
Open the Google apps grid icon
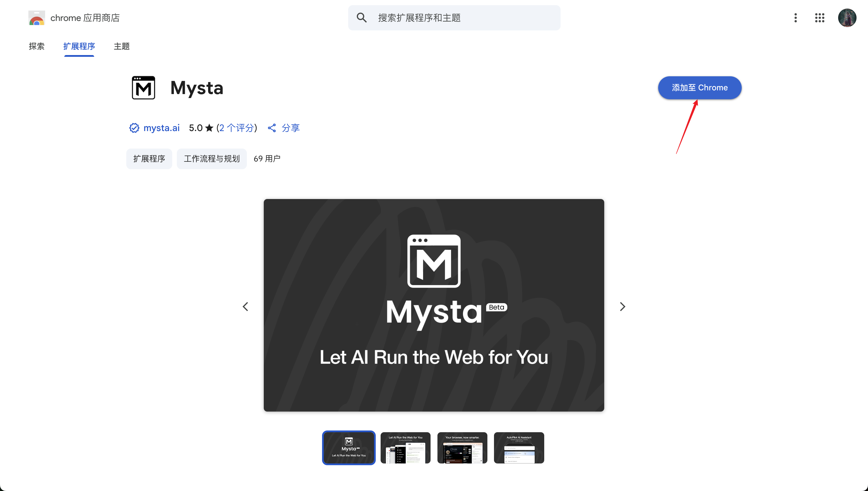819,18
